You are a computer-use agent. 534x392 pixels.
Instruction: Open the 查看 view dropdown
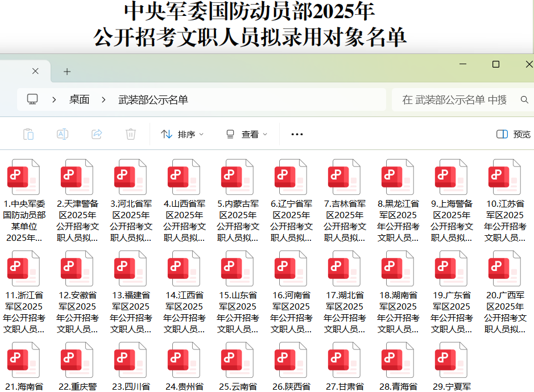[x=247, y=135]
